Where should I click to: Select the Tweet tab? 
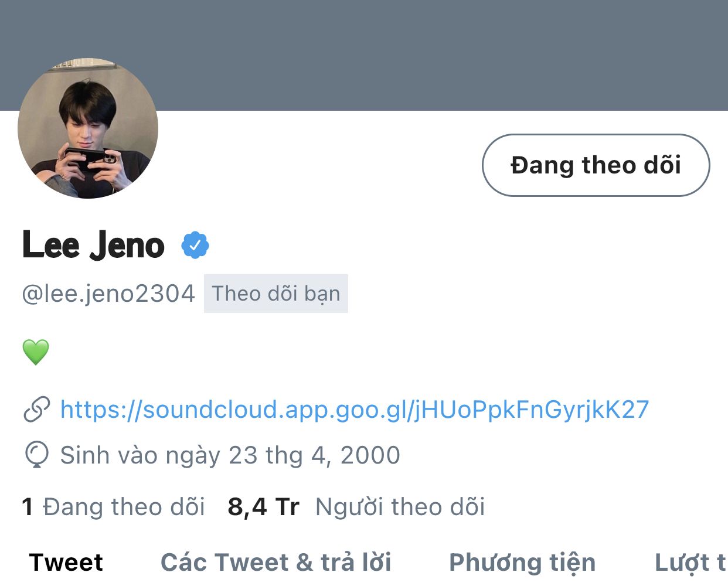pos(66,563)
